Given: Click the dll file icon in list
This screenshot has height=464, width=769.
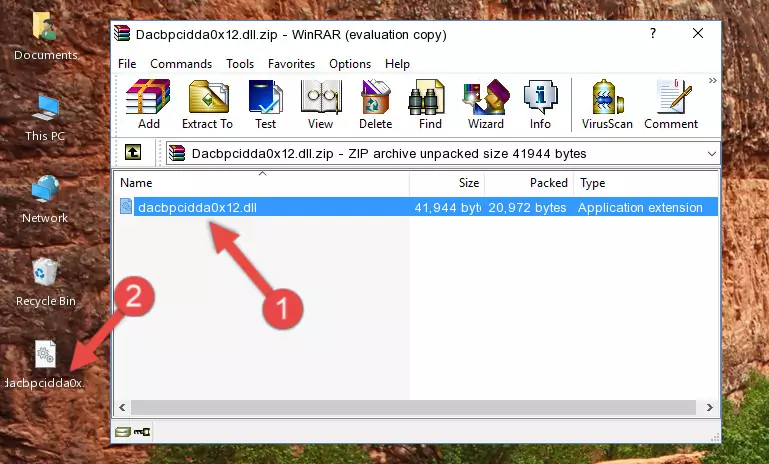Looking at the screenshot, I should click(126, 206).
